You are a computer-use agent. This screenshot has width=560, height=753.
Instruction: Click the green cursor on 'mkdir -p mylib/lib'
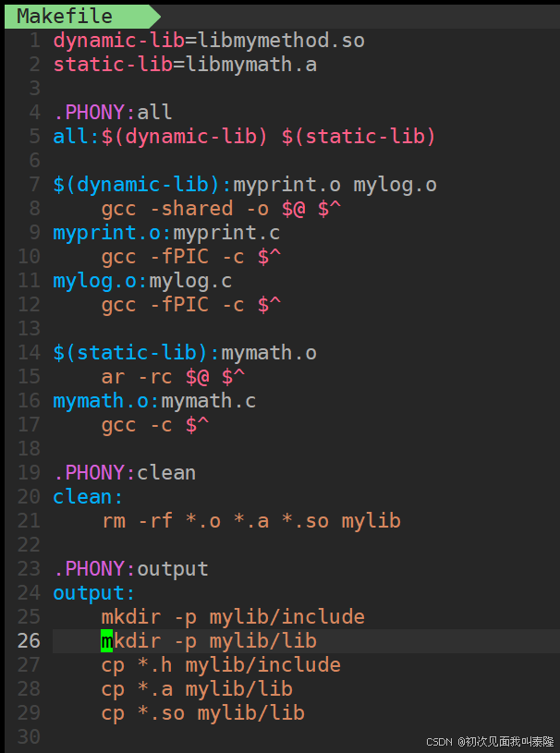pyautogui.click(x=106, y=641)
